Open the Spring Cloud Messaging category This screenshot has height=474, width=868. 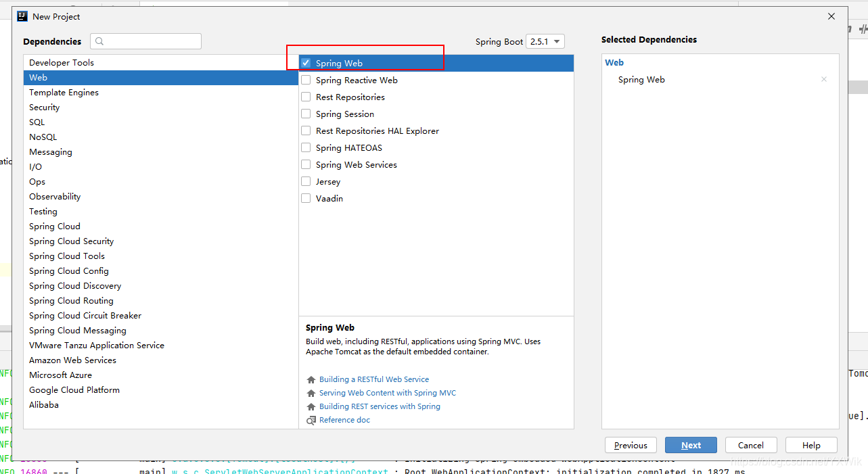(161, 331)
